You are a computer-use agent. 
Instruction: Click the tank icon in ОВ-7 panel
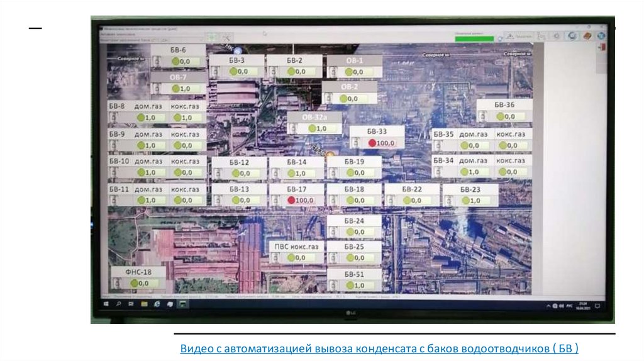(157, 88)
